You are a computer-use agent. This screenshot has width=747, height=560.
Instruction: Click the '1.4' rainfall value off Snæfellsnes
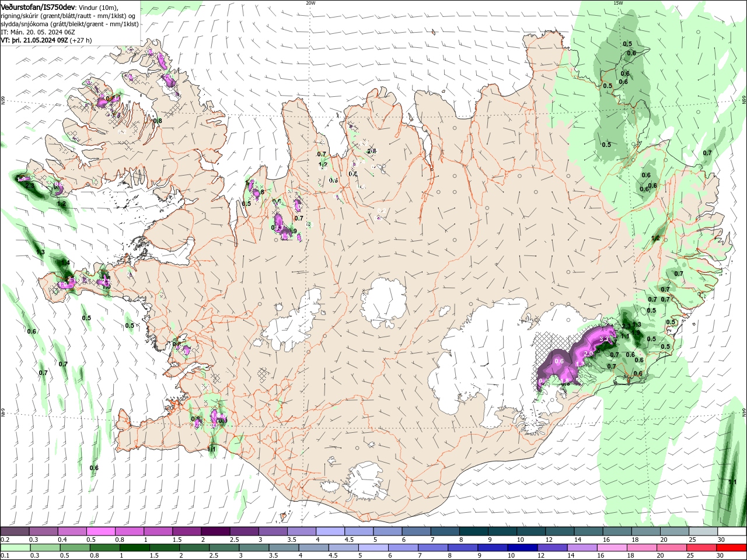(65, 262)
